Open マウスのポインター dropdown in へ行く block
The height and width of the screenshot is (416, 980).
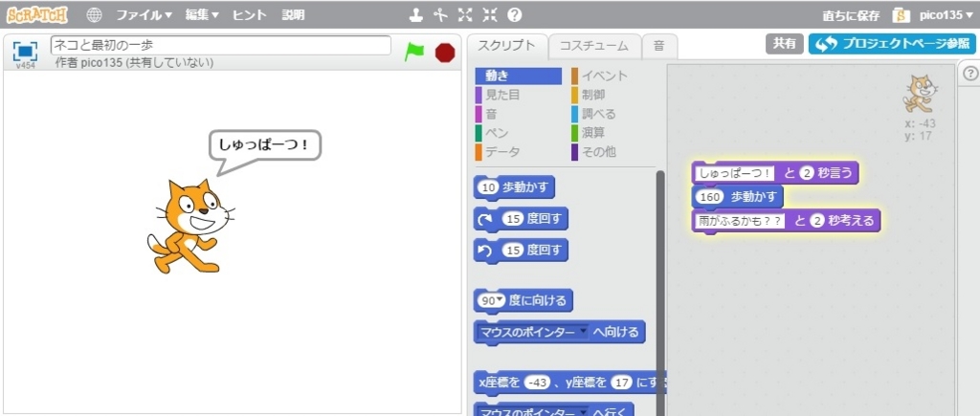tap(583, 413)
